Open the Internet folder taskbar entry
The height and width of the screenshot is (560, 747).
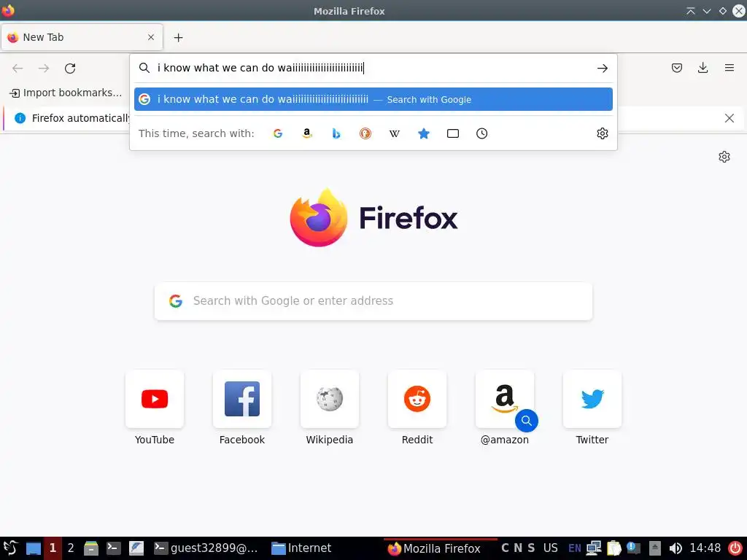pyautogui.click(x=301, y=548)
